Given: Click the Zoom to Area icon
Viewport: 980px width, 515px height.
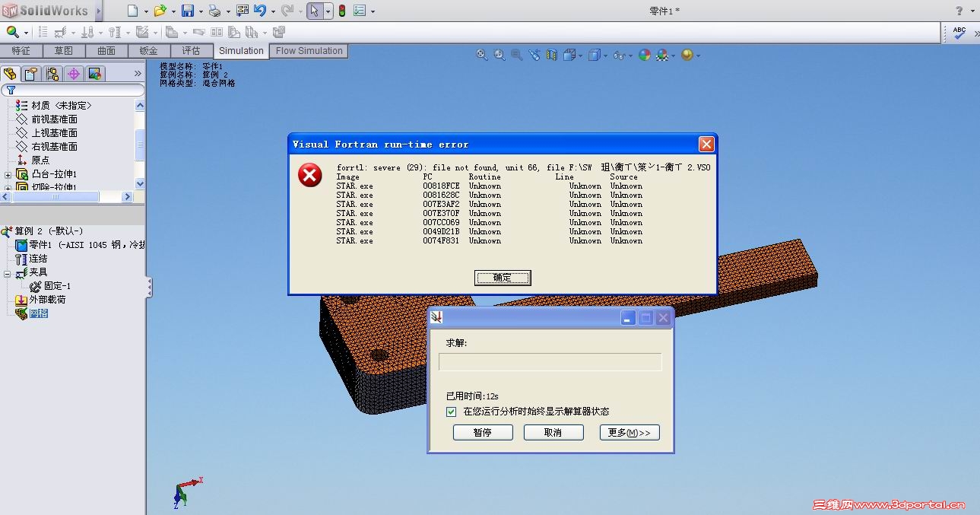Looking at the screenshot, I should click(500, 55).
